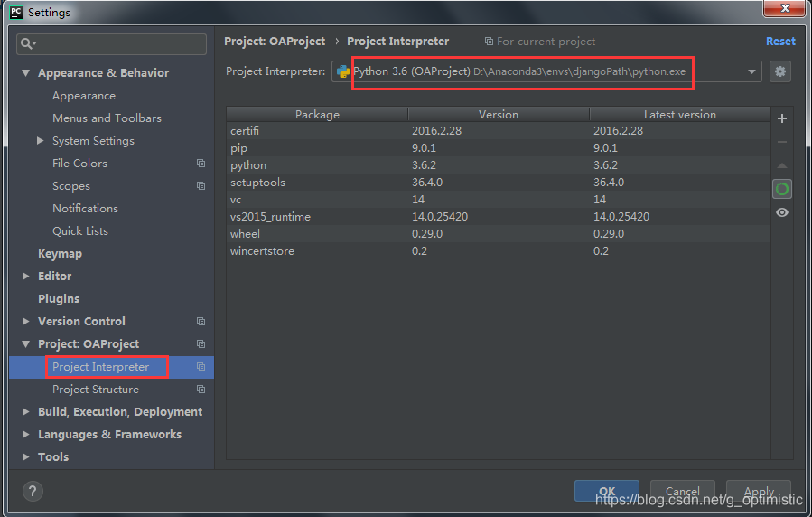Click the upgrade package arrow icon
This screenshot has width=812, height=517.
(782, 165)
